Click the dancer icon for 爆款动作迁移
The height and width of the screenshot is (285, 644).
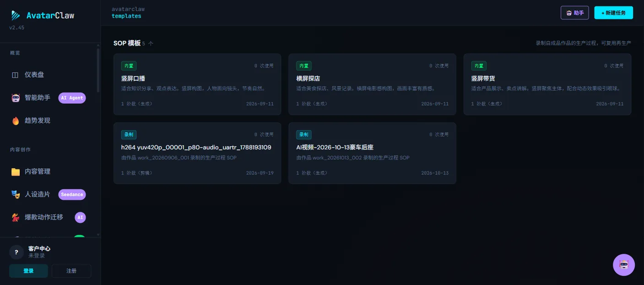click(16, 217)
